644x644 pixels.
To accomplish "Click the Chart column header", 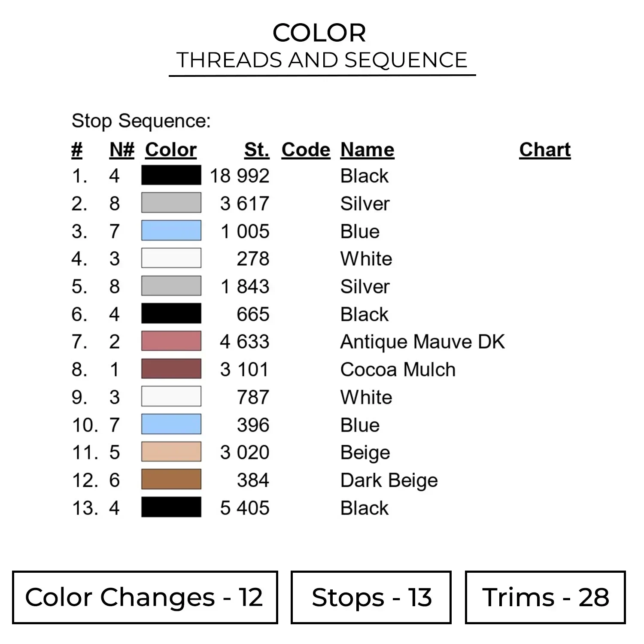I will tap(545, 150).
